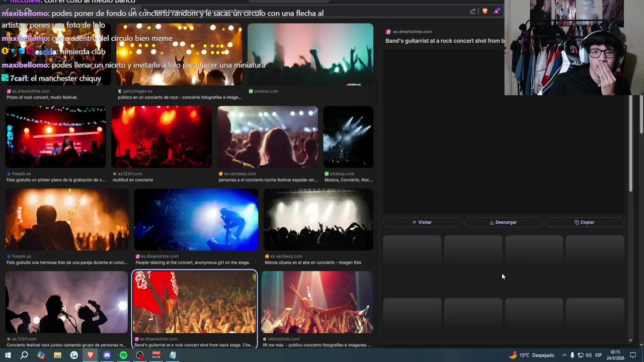
Task: Open the Manos silueta en el aire thumbnail
Action: click(x=318, y=220)
